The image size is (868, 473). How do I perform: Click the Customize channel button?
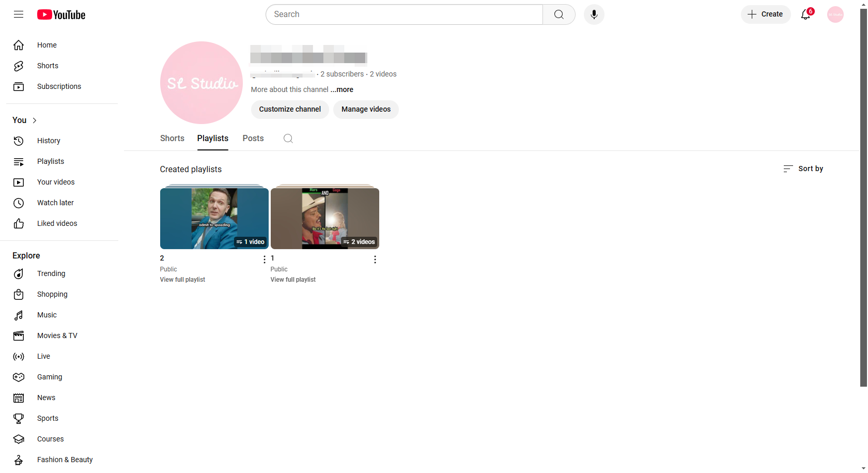[289, 110]
